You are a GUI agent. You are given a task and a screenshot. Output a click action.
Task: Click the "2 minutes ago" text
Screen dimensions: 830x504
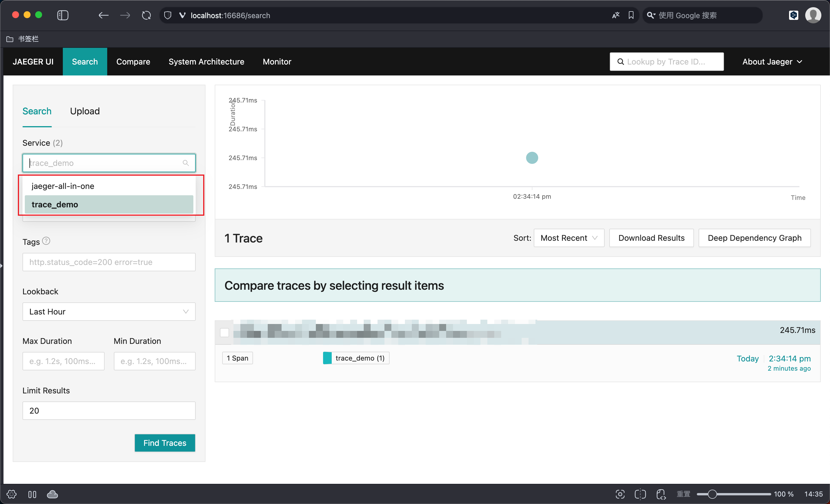pyautogui.click(x=789, y=368)
